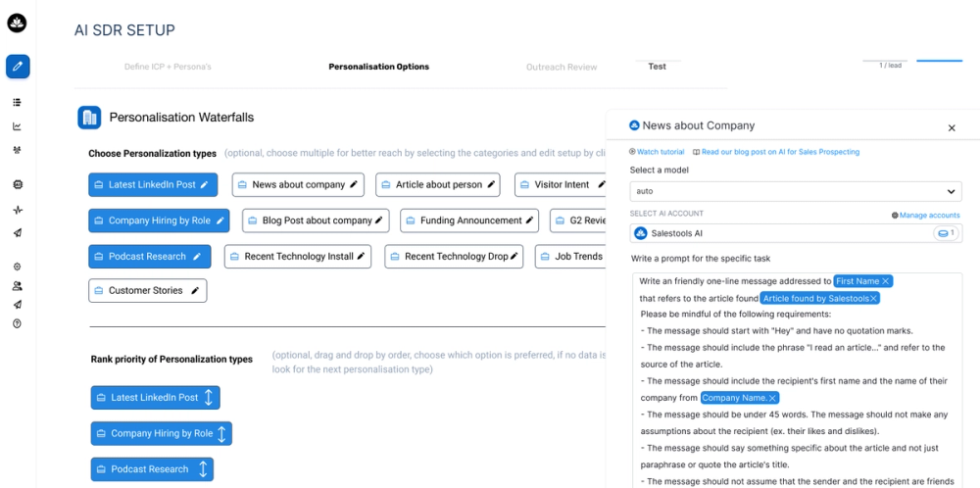
Task: Click the AI SDR SETUP heading
Action: point(124,30)
